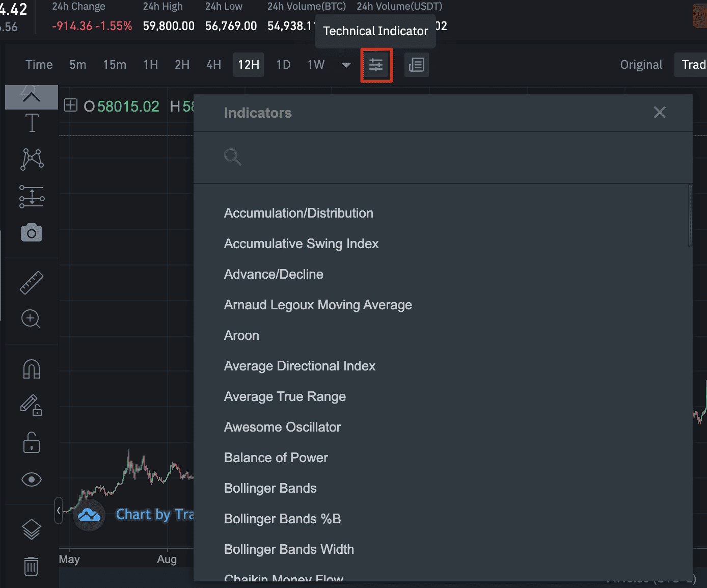Image resolution: width=707 pixels, height=588 pixels.
Task: Click the indicators list scrollbar
Action: pyautogui.click(x=690, y=216)
